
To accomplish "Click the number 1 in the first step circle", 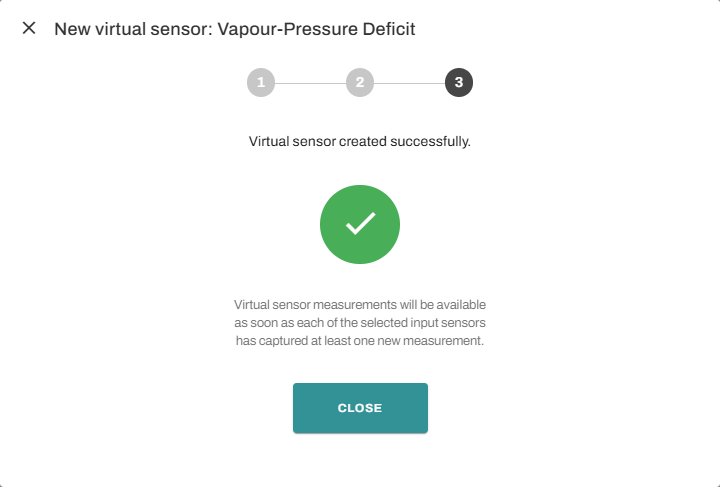I will coord(261,83).
